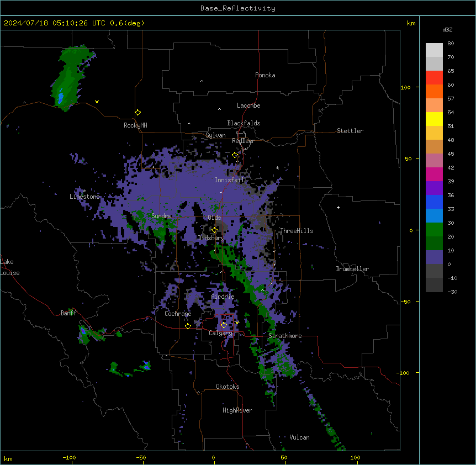Click the −30 dBZ legend value
476x465 pixels.
tap(452, 292)
